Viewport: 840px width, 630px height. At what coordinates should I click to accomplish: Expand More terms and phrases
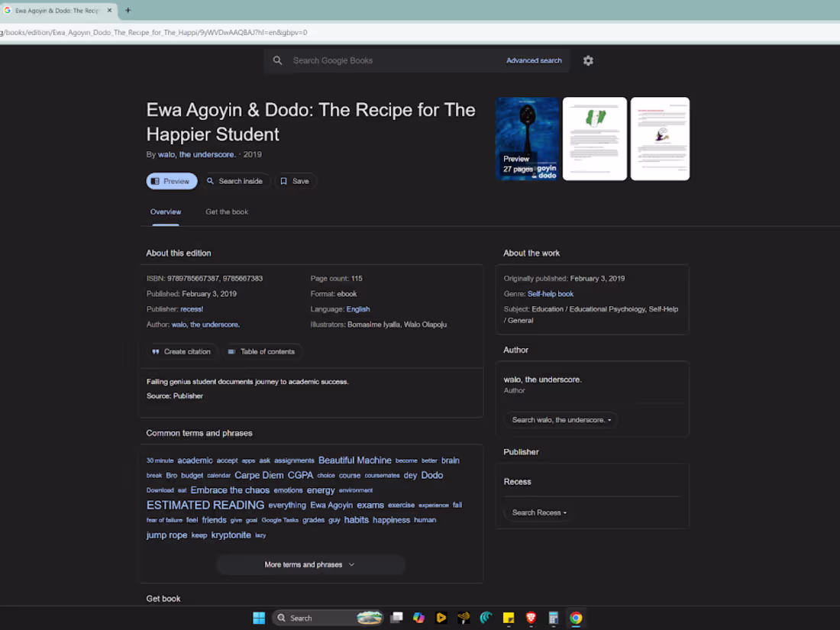point(310,564)
